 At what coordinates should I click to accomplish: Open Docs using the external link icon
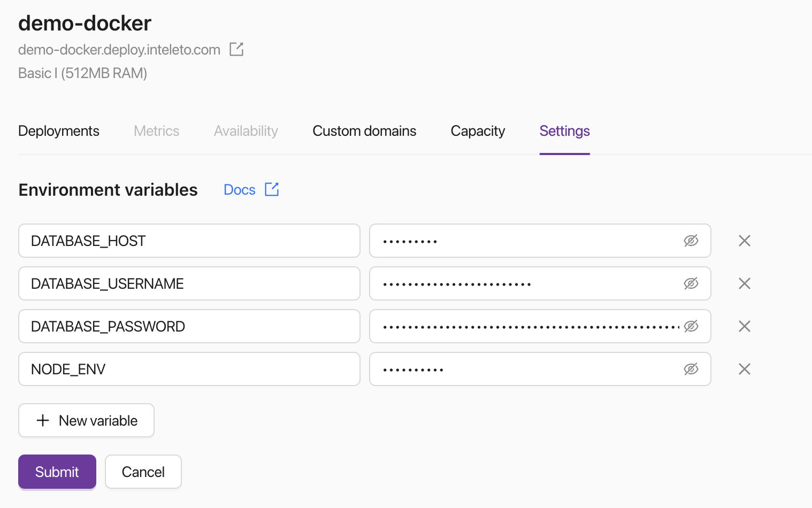point(272,189)
